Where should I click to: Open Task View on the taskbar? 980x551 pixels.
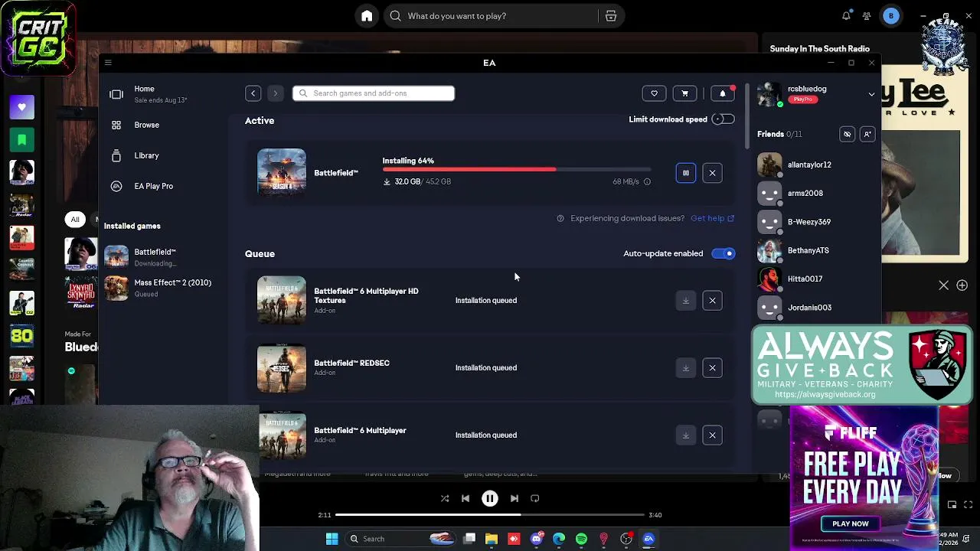coord(469,539)
